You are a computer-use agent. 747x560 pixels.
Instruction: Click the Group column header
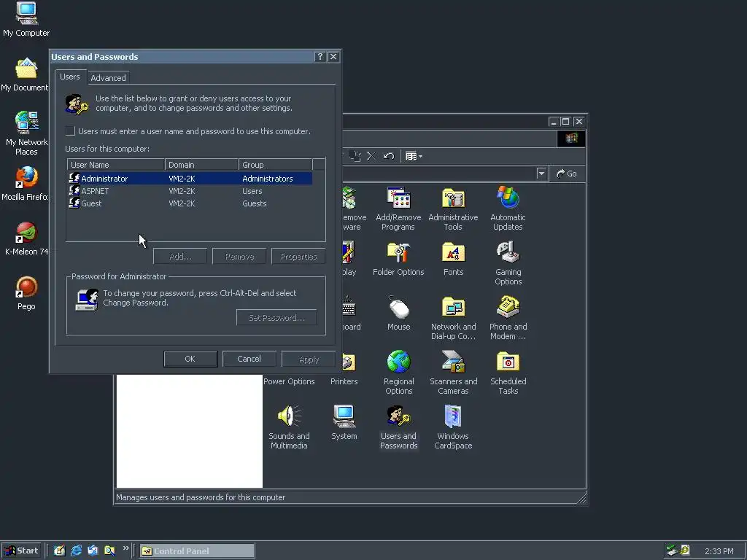pos(275,165)
